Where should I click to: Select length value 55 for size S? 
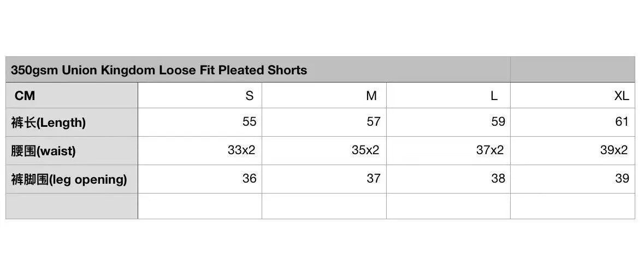click(249, 122)
